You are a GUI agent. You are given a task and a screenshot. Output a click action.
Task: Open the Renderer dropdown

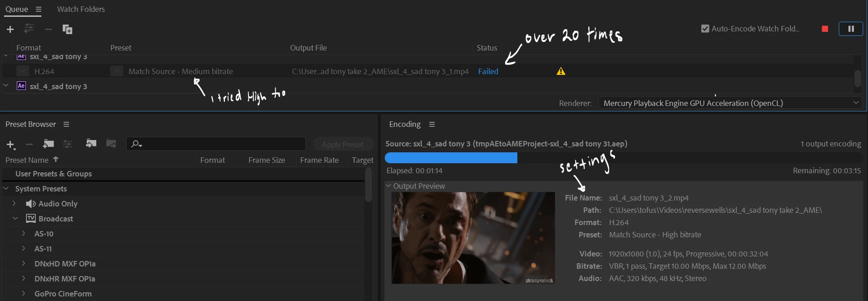tap(730, 103)
